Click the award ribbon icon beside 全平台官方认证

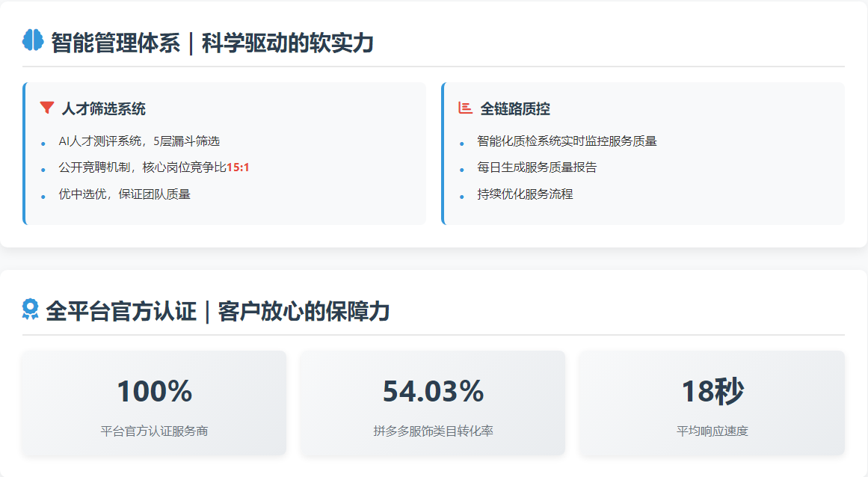30,310
